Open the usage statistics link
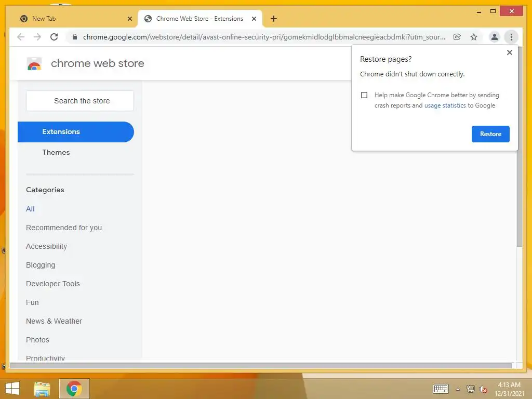The width and height of the screenshot is (532, 399). (445, 105)
